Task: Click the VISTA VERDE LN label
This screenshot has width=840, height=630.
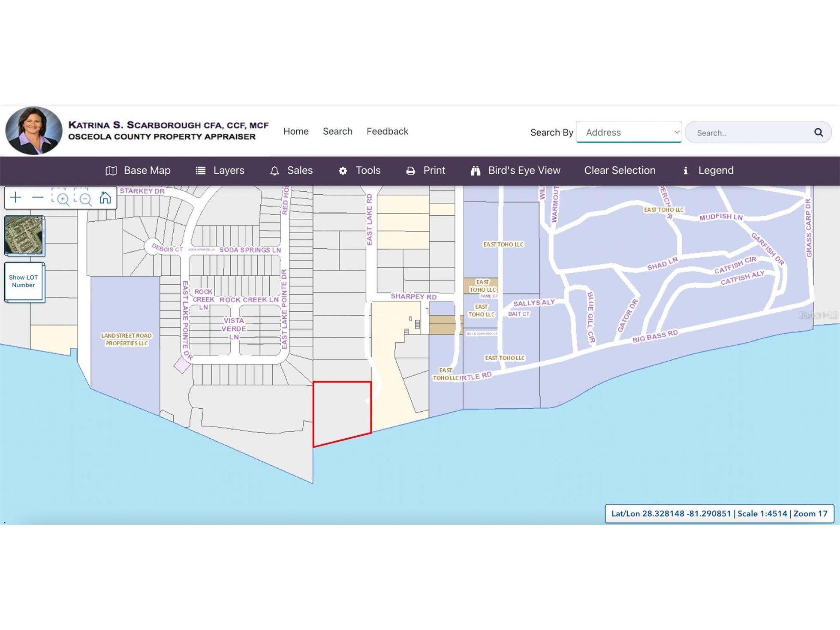Action: (234, 329)
